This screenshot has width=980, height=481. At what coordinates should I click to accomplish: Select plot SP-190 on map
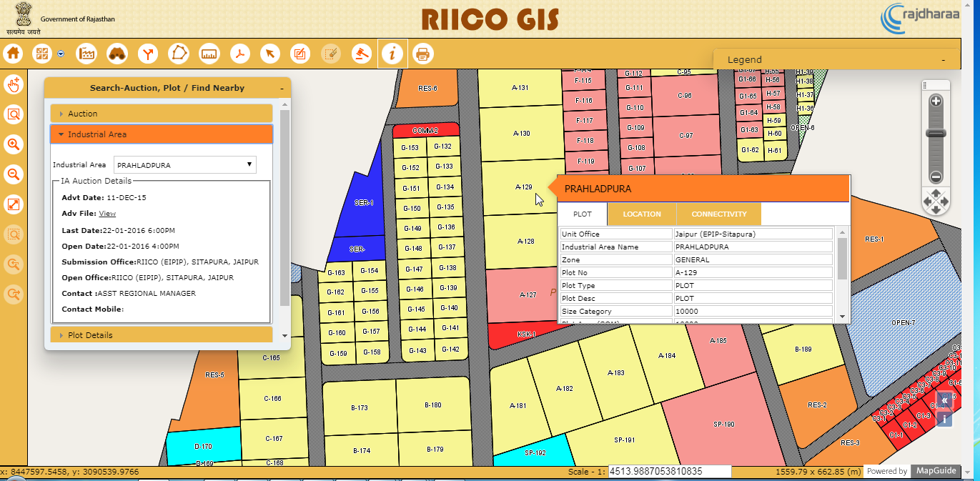723,425
